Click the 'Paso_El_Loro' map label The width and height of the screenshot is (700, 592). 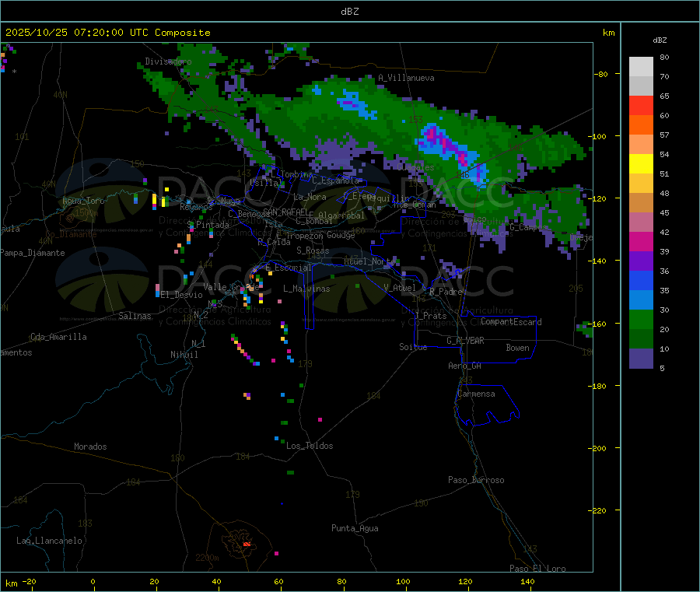pos(537,569)
